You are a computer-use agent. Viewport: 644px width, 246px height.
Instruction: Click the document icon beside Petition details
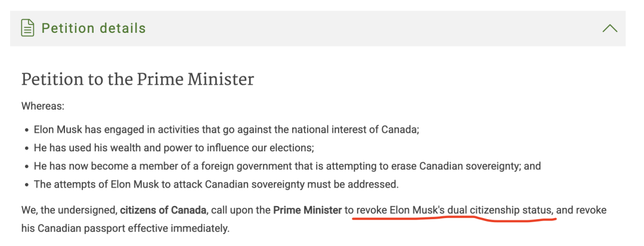pos(27,28)
